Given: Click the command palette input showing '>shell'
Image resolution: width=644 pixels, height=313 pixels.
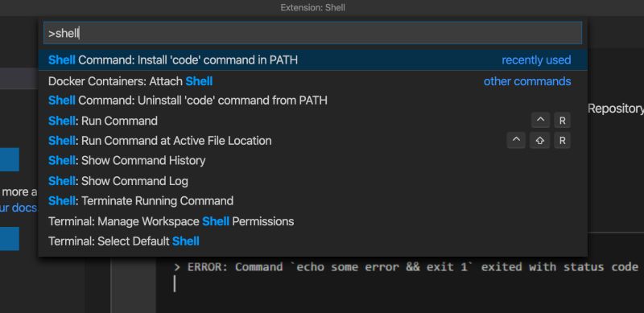Looking at the screenshot, I should tap(312, 33).
